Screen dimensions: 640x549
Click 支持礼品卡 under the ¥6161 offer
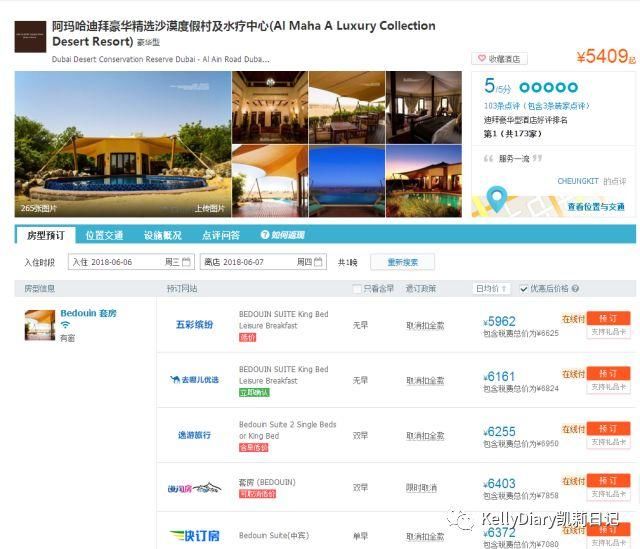point(608,387)
